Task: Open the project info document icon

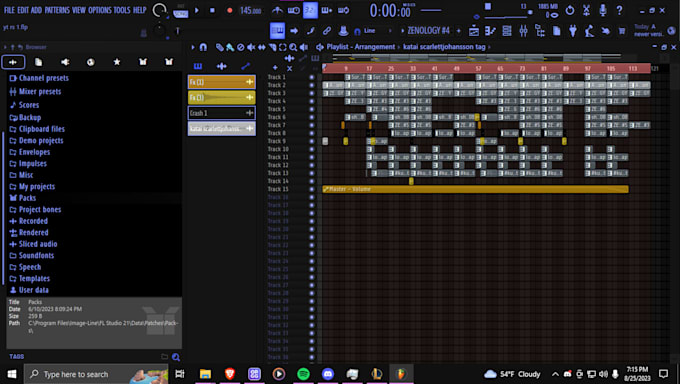Action: click(x=556, y=31)
